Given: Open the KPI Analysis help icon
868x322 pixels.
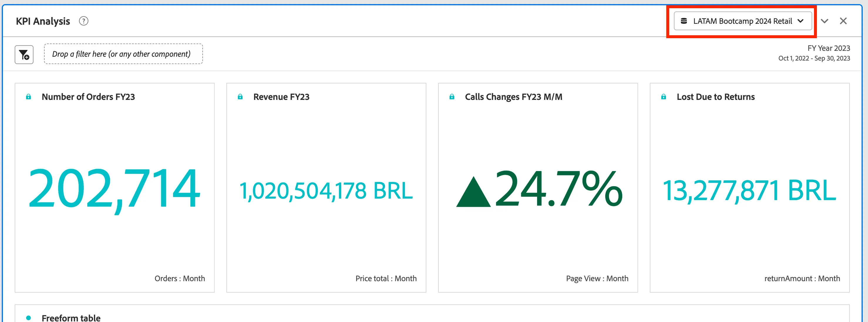Looking at the screenshot, I should coord(84,21).
